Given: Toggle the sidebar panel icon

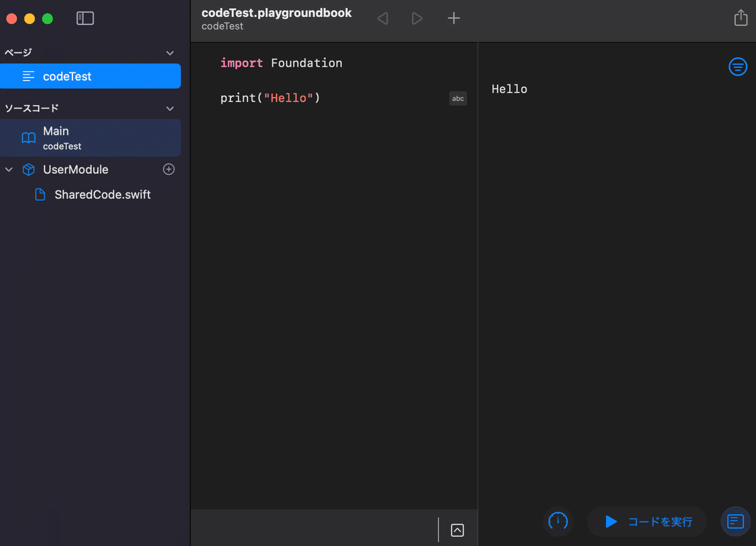Looking at the screenshot, I should tap(85, 18).
